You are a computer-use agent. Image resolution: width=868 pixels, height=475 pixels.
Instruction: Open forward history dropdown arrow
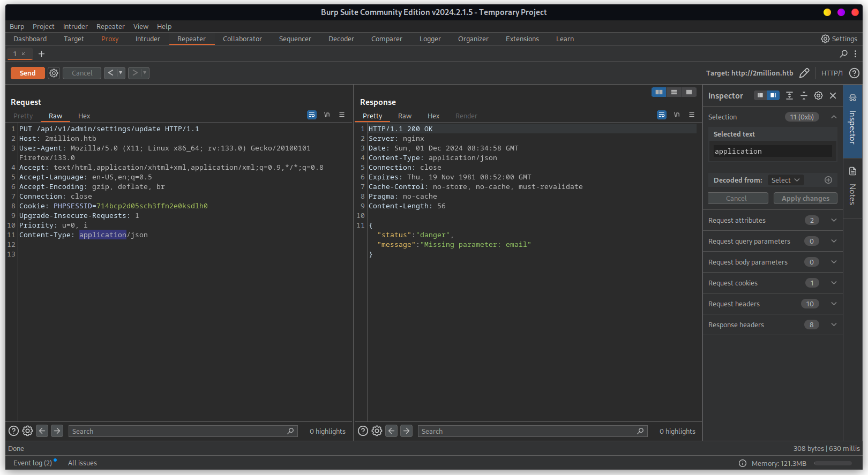tap(145, 73)
